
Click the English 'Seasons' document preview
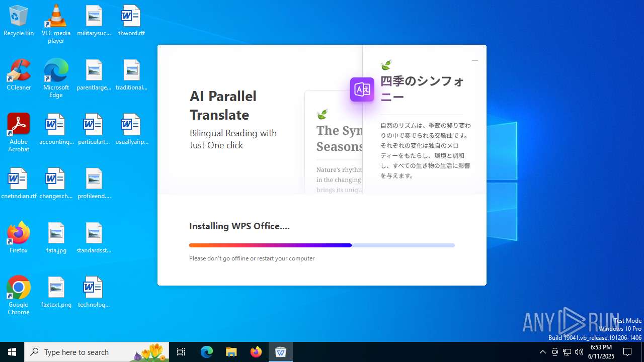pos(334,142)
